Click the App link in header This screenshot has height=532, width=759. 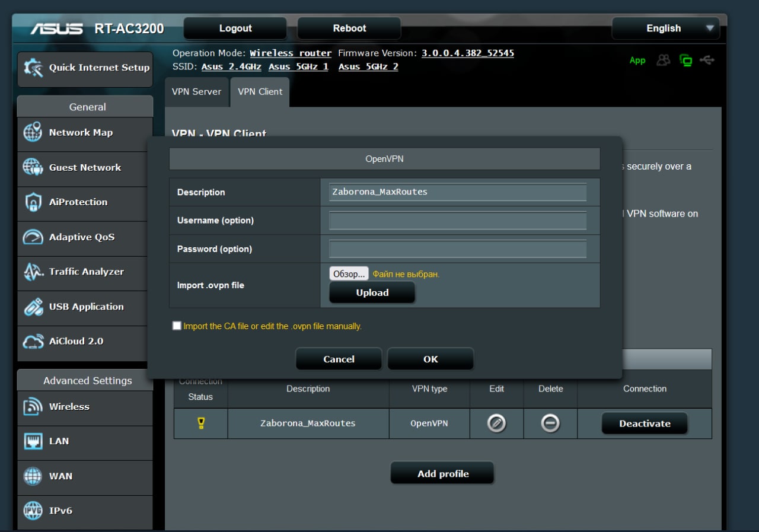[x=637, y=60]
